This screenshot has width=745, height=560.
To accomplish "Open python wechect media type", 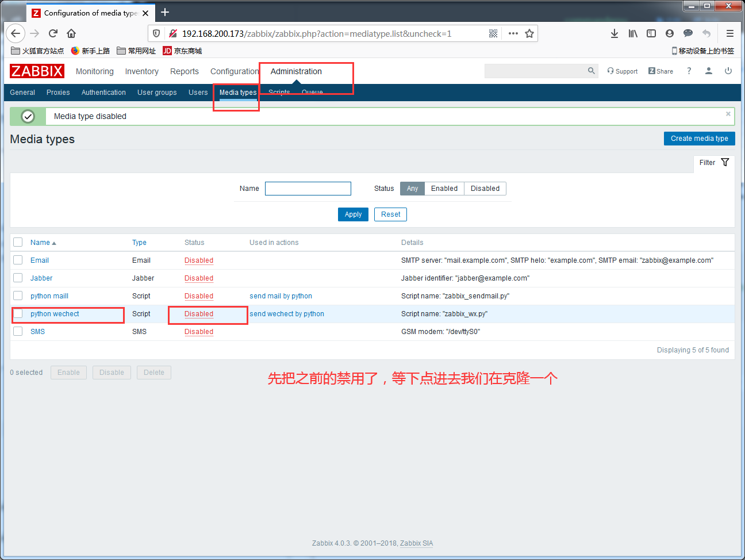I will pos(55,314).
